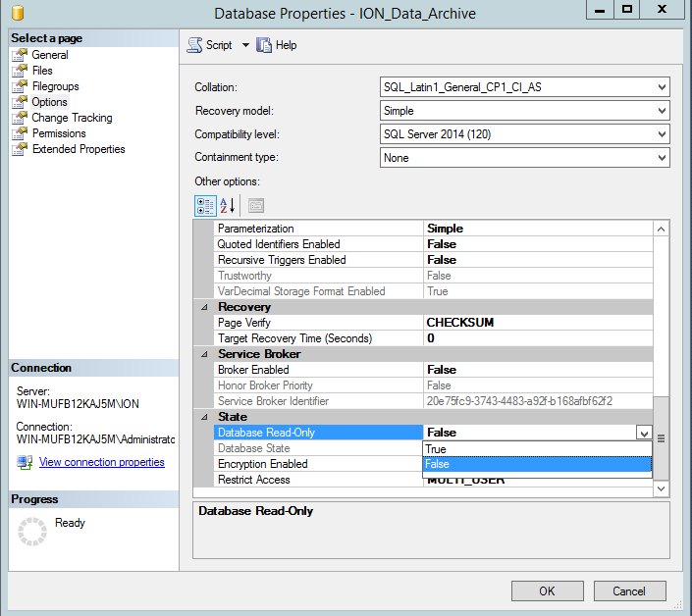Open the Filegroups page
This screenshot has height=616, width=692.
click(x=55, y=86)
